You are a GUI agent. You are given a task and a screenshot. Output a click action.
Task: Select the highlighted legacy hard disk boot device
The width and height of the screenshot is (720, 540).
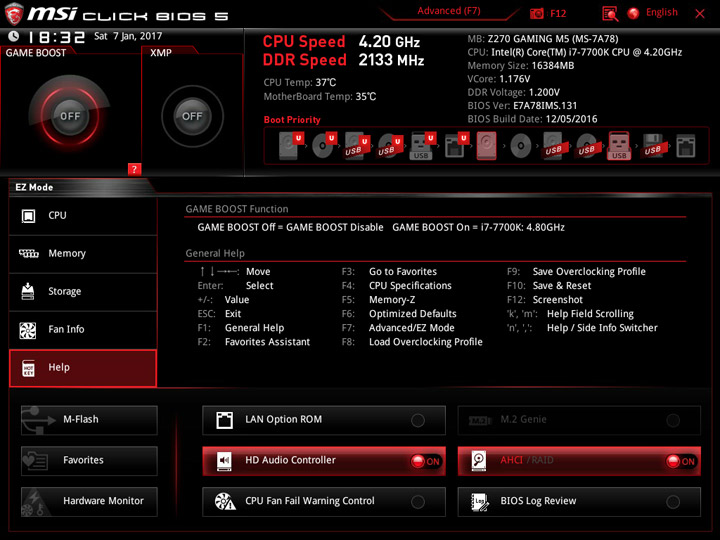click(x=486, y=146)
